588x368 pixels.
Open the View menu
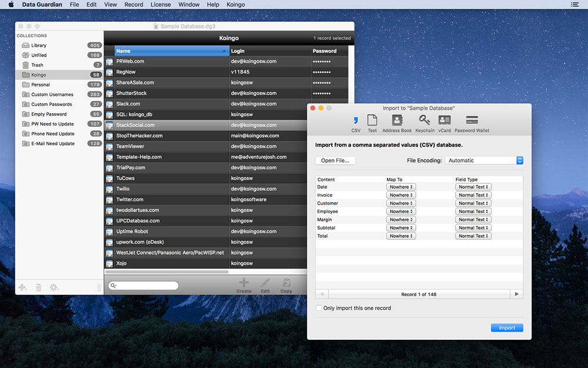click(x=111, y=5)
